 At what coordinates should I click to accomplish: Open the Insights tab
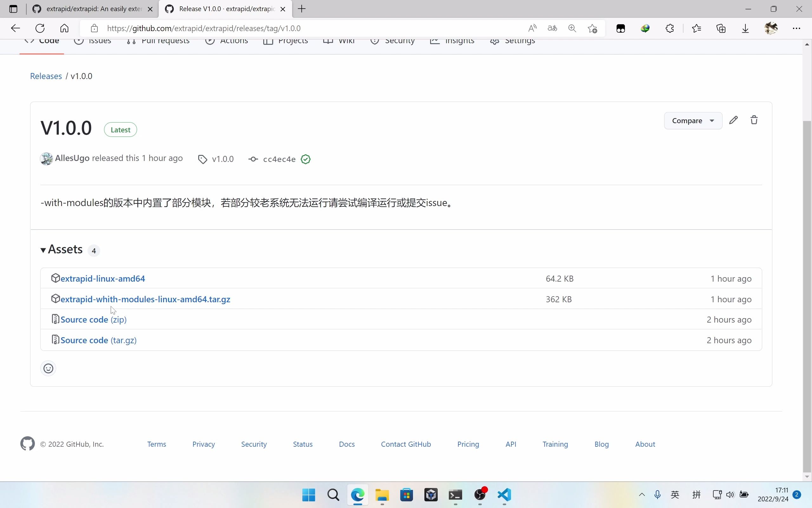(452, 41)
